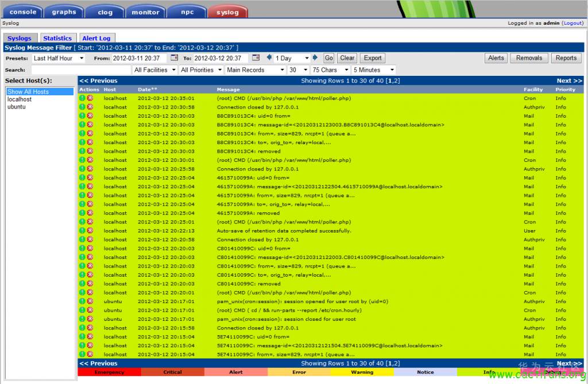Click red removal icon for 20:30:58 row

pyautogui.click(x=90, y=107)
